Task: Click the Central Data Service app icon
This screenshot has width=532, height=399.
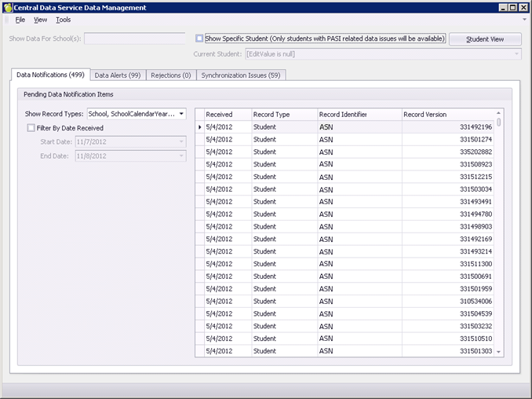Action: click(8, 7)
